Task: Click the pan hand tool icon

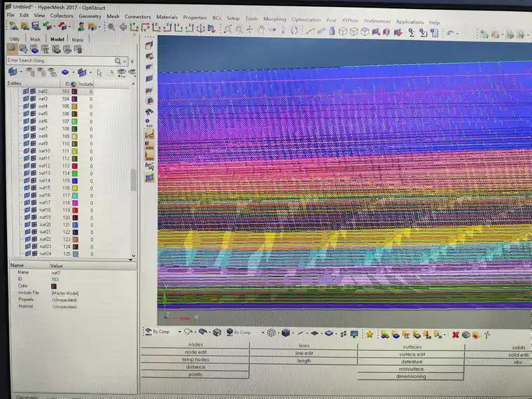Action: [261, 30]
